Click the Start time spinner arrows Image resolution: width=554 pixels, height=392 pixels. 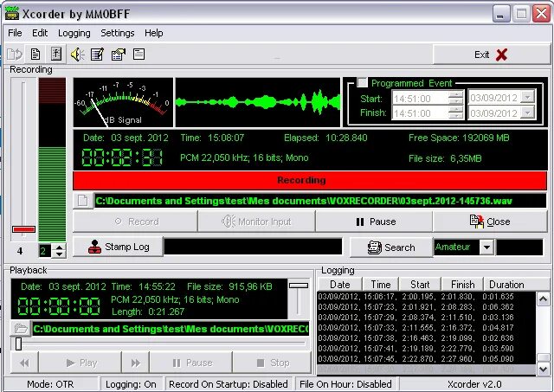point(456,98)
